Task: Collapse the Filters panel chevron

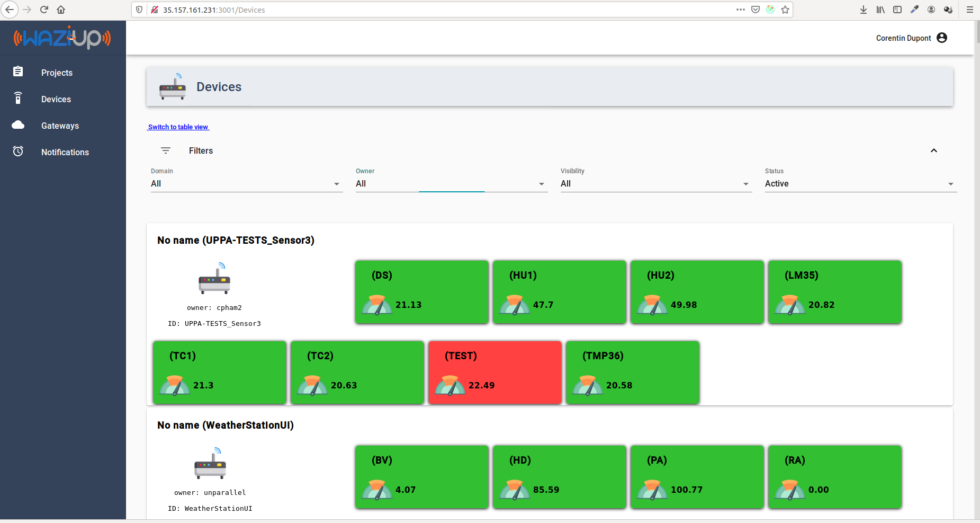Action: (x=934, y=150)
